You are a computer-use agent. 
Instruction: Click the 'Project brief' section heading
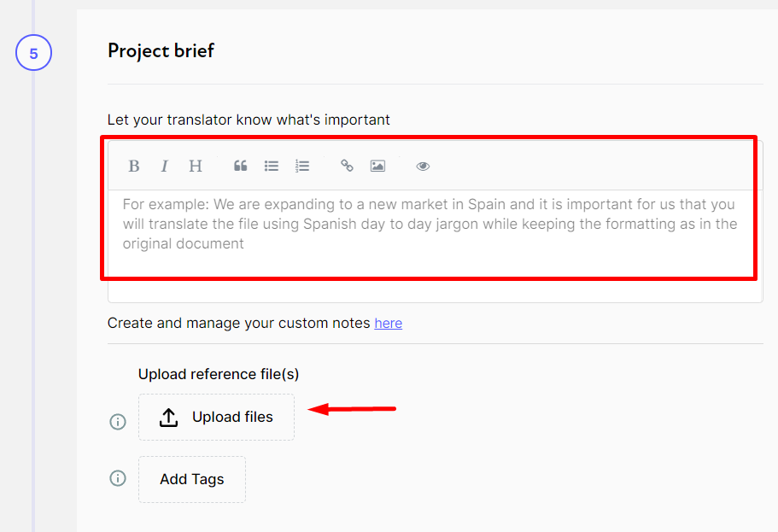click(161, 51)
